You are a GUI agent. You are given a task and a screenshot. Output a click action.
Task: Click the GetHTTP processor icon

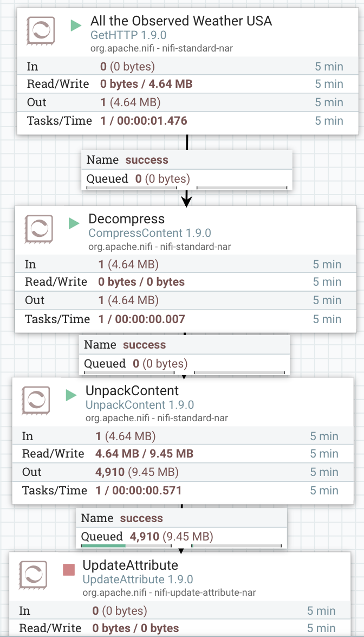click(x=41, y=30)
